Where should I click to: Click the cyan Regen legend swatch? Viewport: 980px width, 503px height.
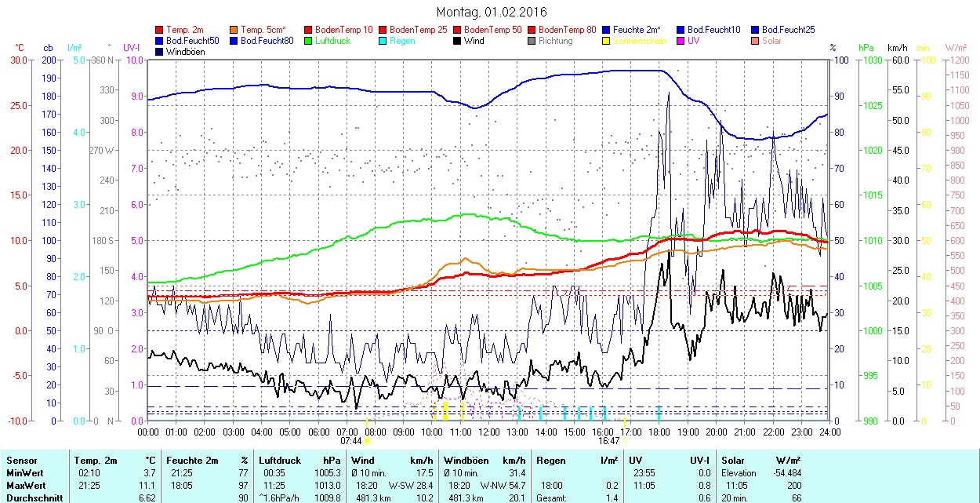tap(383, 41)
